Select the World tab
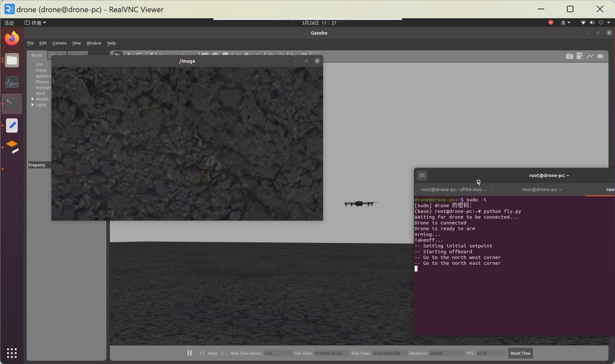The width and height of the screenshot is (615, 364). point(36,55)
